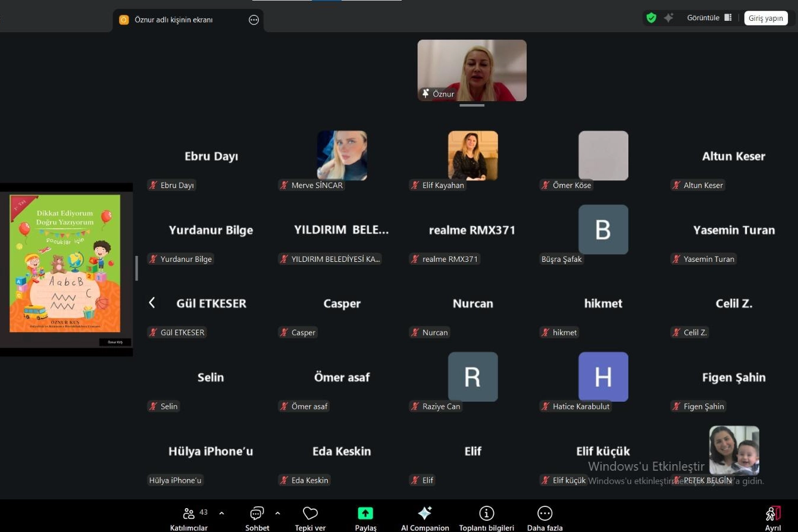The image size is (798, 532).
Task: Open options for Öznur's shared screen
Action: coord(254,20)
